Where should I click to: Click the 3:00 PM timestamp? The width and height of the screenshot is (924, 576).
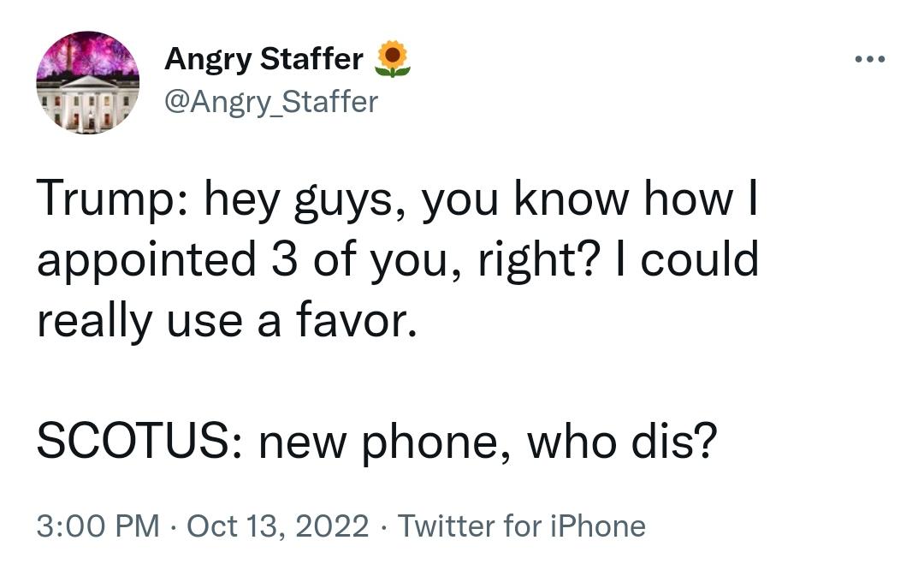point(98,526)
